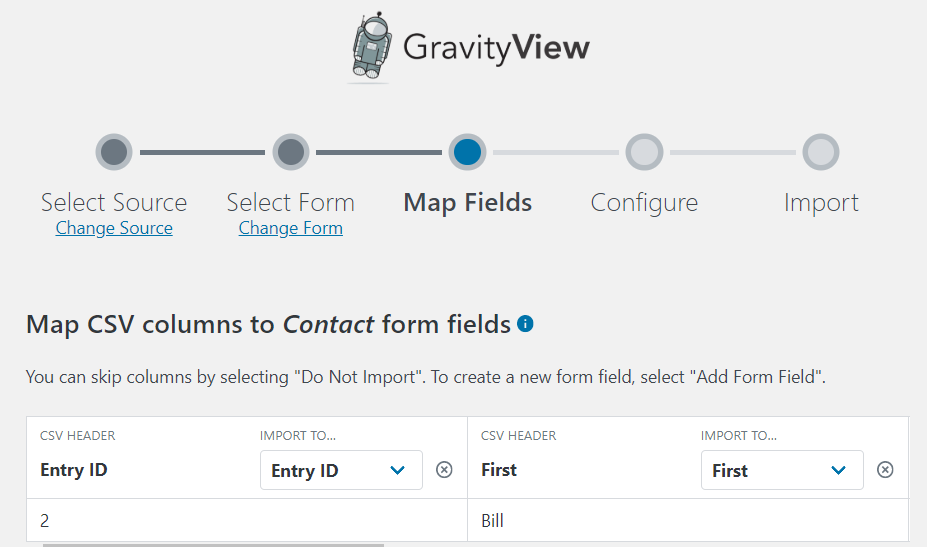Select the Map Fields step label
Viewport: 927px width, 547px height.
[468, 203]
